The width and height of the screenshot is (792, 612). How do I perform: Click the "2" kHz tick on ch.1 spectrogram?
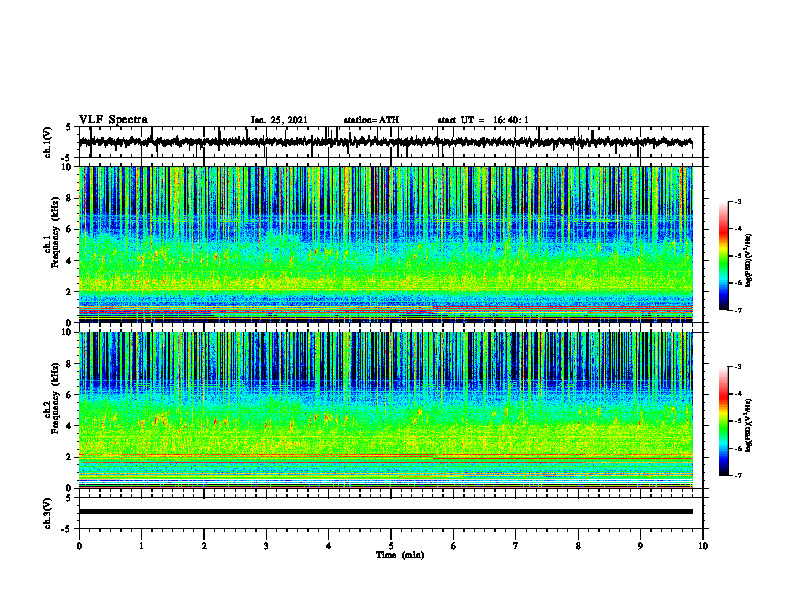(71, 292)
